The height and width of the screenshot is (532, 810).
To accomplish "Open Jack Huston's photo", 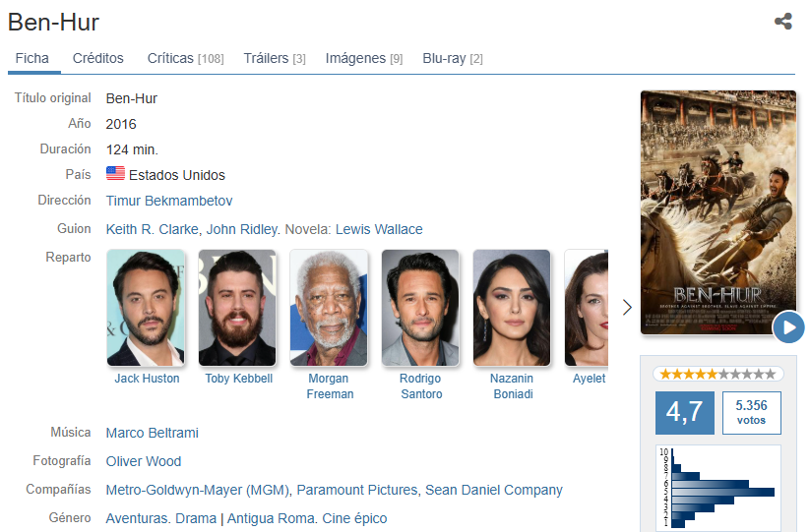I will point(146,308).
